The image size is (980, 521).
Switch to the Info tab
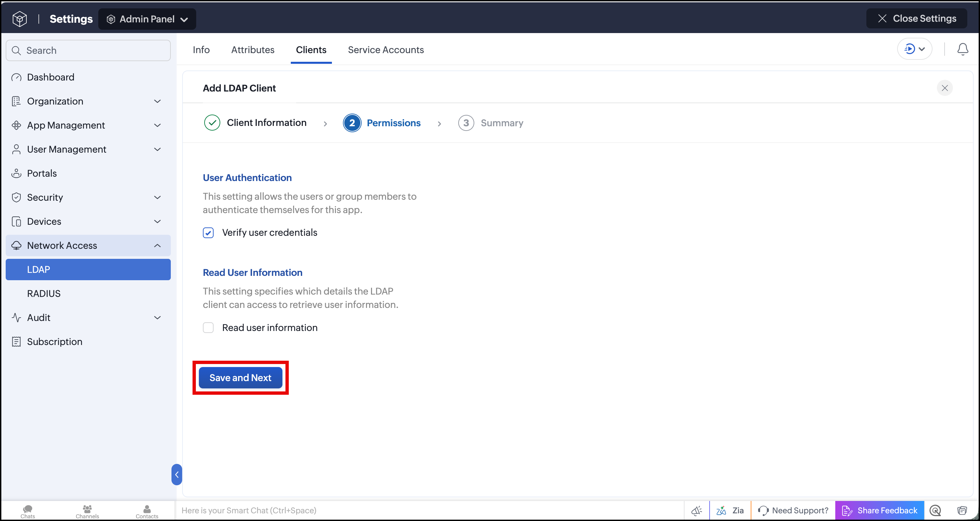[201, 50]
